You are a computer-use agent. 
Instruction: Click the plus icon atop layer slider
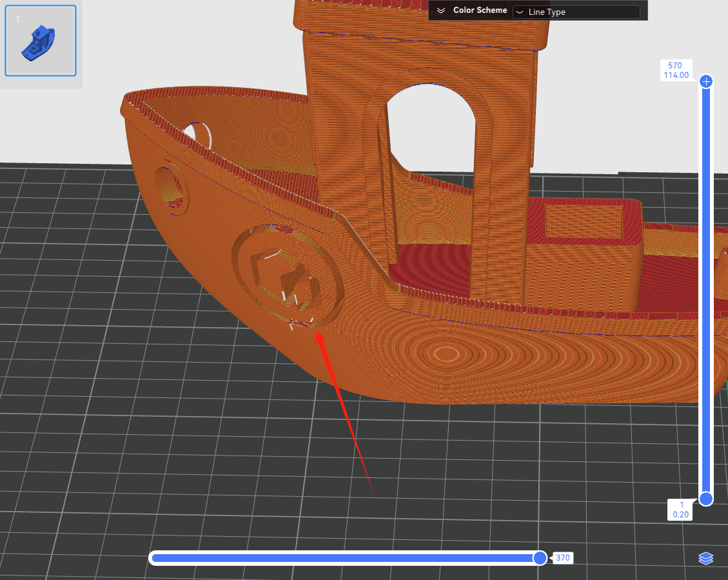click(706, 81)
